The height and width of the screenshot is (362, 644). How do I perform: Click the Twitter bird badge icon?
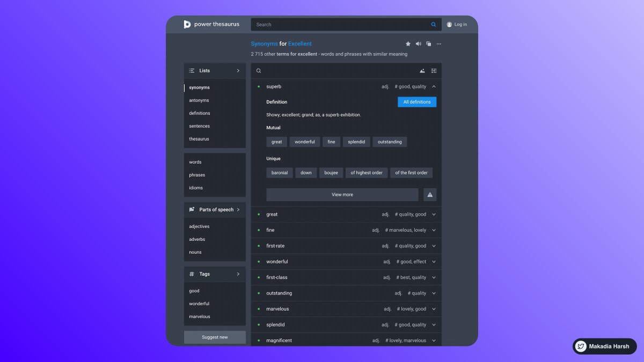tap(581, 346)
